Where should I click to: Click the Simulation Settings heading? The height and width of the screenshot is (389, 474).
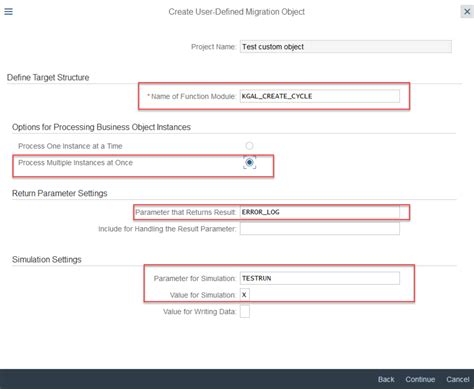[x=47, y=259]
